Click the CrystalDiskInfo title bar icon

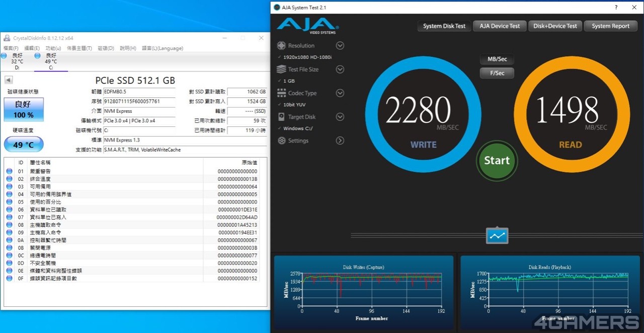coord(7,38)
